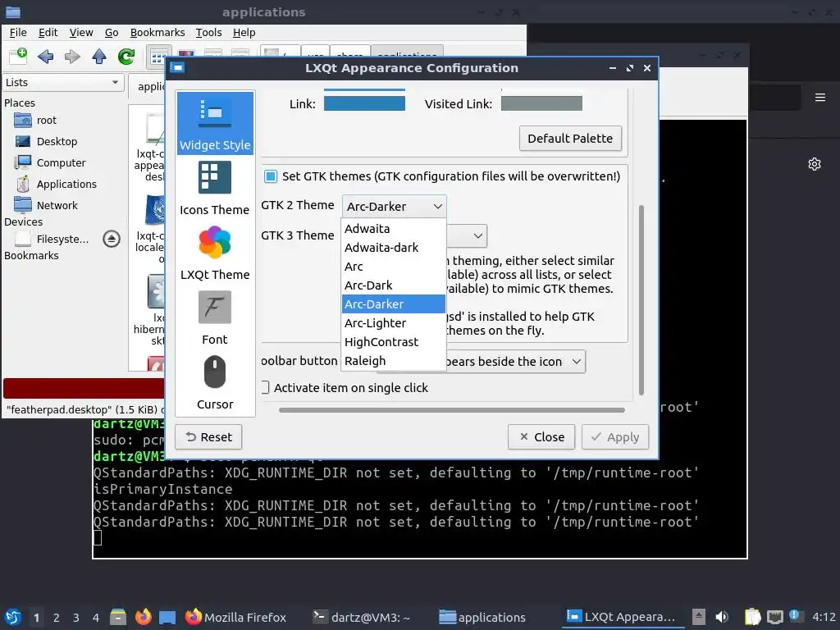Switch to Mozilla Firefox taskbar entry
Image resolution: width=840 pixels, height=630 pixels.
pos(235,617)
